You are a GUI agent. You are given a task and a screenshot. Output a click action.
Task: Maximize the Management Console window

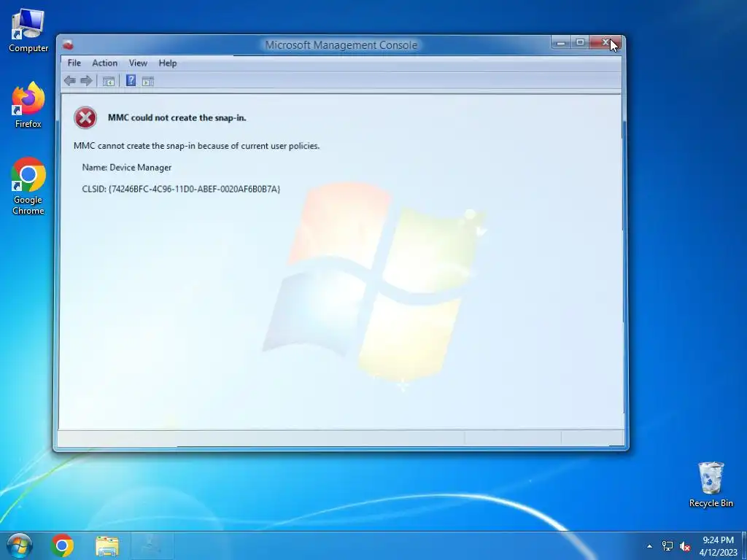pos(580,42)
